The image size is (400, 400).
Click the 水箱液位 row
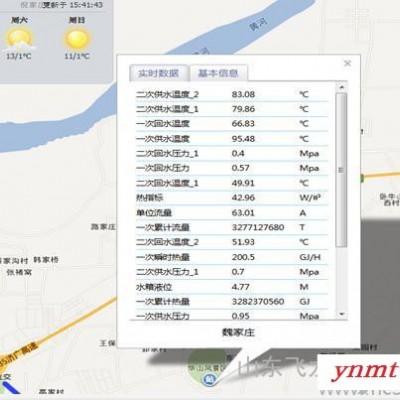(x=232, y=287)
